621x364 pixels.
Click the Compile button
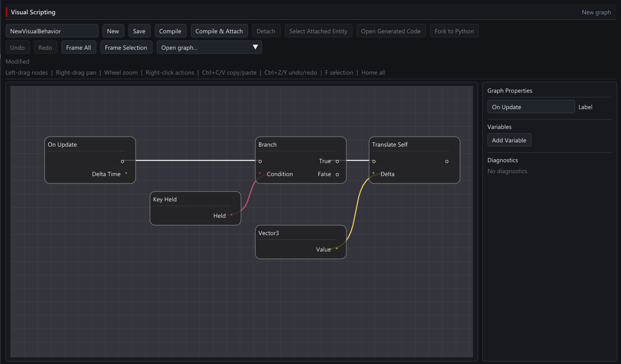[170, 31]
